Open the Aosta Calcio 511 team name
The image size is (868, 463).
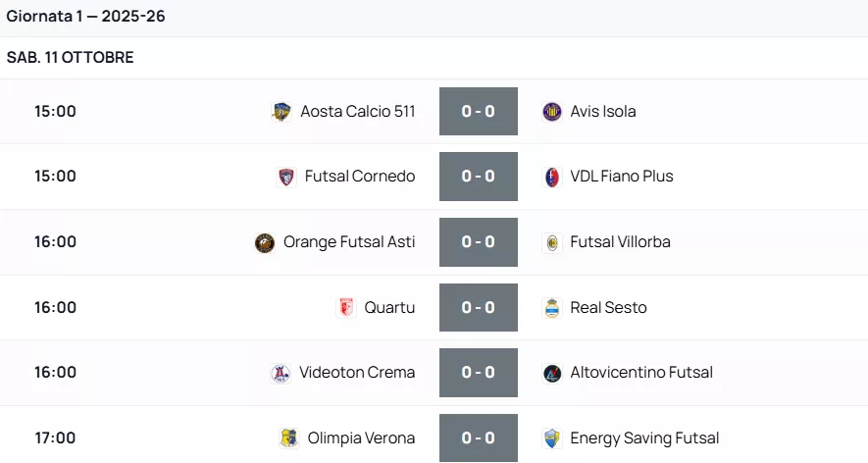point(358,112)
